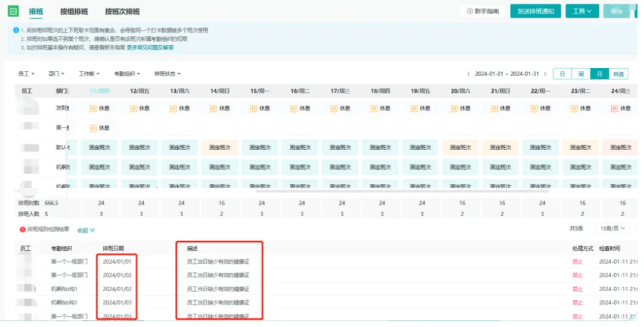Viewport: 644px width, 327px height.
Task: Select the 月 view
Action: tap(599, 74)
